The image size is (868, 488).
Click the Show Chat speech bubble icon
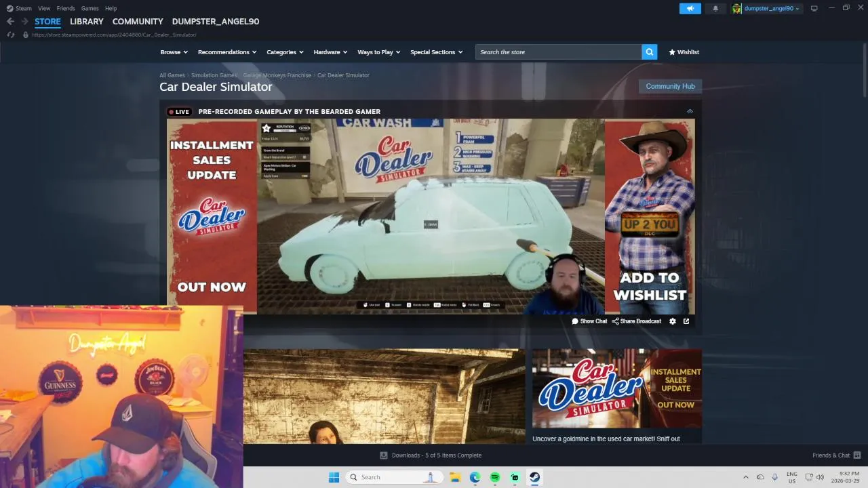(x=575, y=321)
